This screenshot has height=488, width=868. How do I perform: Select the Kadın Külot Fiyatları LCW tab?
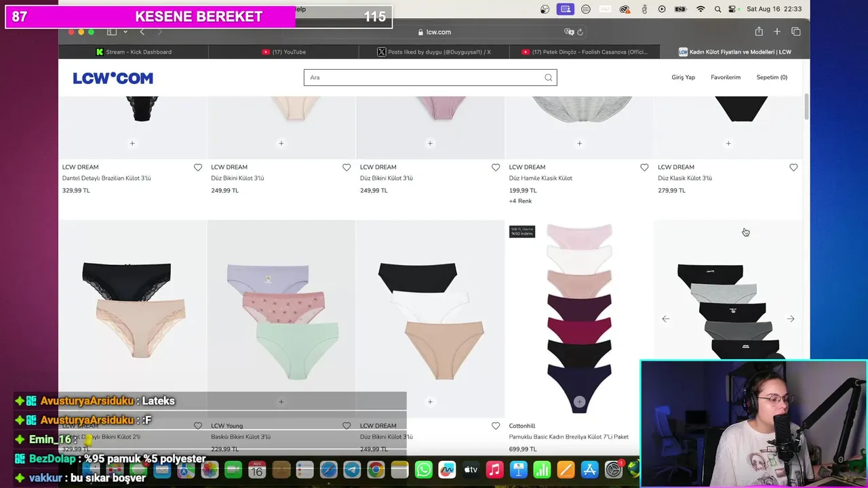click(734, 52)
